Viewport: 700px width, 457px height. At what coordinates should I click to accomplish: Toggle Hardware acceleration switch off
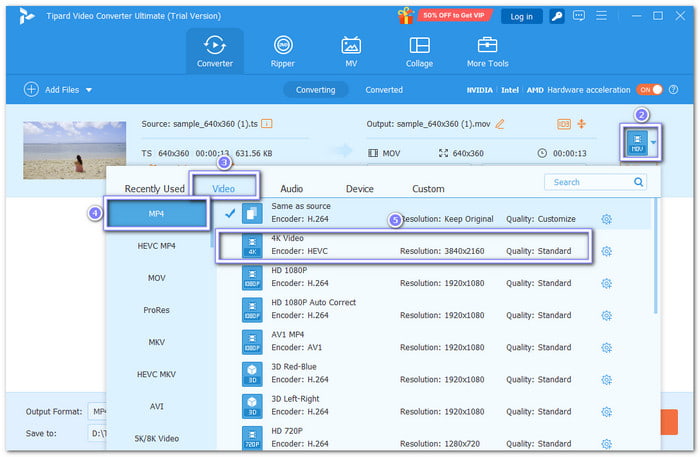[650, 90]
